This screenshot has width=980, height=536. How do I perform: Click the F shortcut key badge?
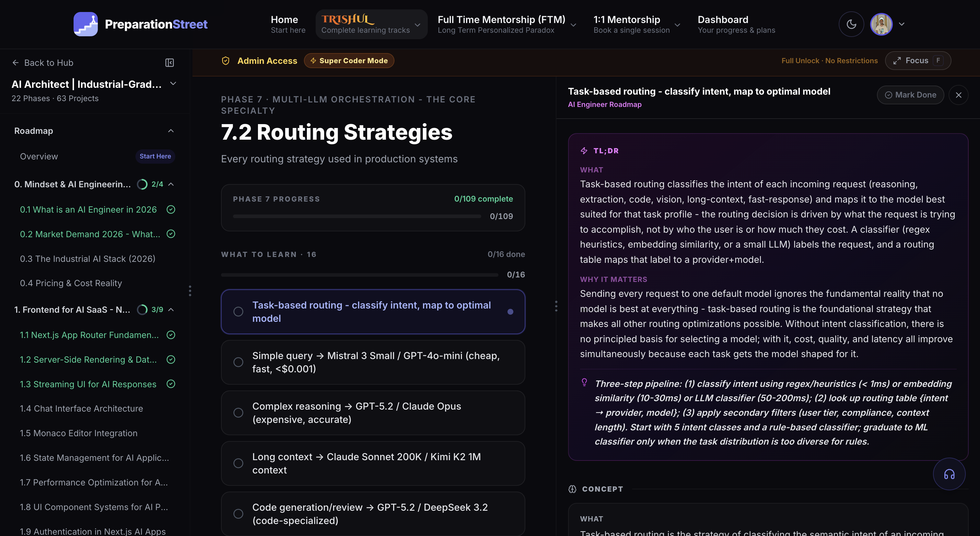click(938, 61)
